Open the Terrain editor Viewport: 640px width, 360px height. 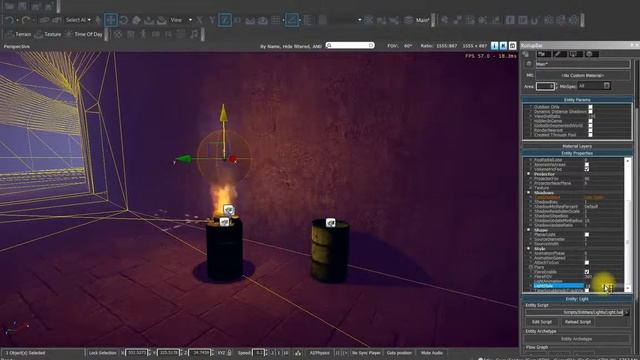[19, 34]
